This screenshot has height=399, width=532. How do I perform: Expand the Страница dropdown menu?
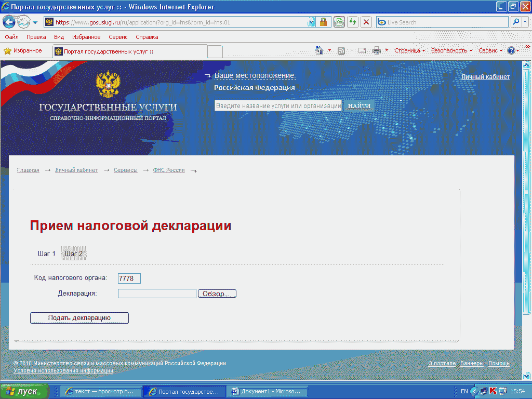pyautogui.click(x=409, y=50)
